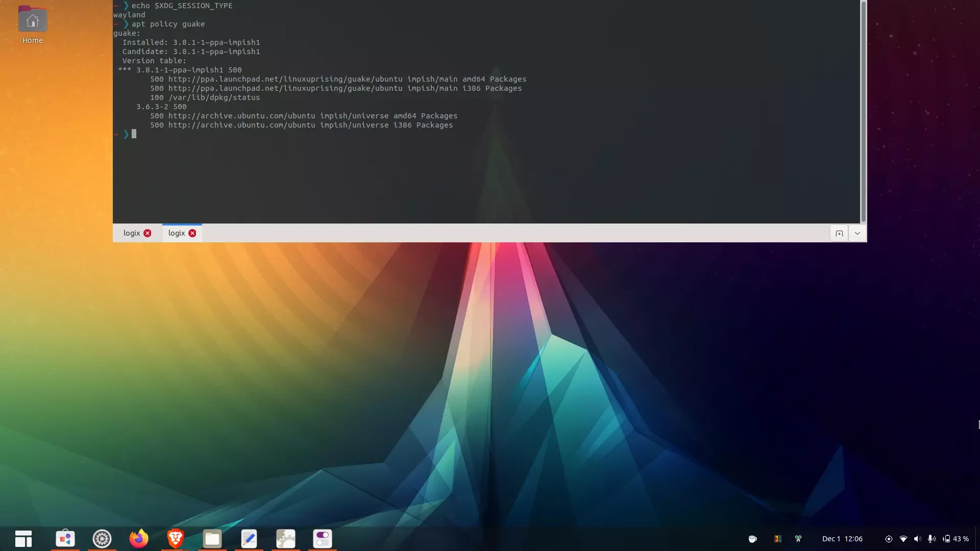The image size is (980, 551).
Task: Click the clipboard scissors tray icon
Action: pyautogui.click(x=798, y=538)
